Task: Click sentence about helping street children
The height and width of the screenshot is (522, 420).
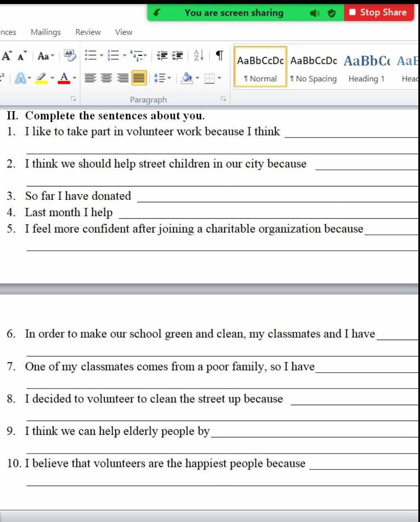Action: pos(166,164)
